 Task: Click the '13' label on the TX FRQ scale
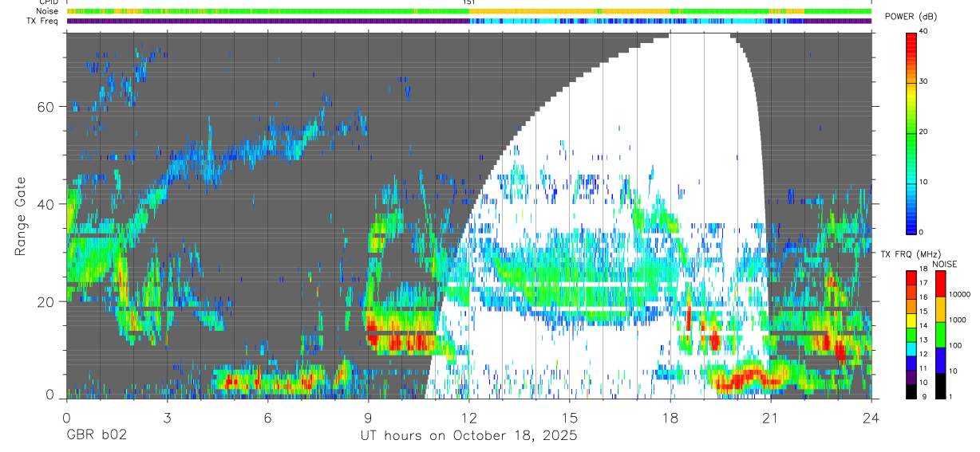pos(924,340)
